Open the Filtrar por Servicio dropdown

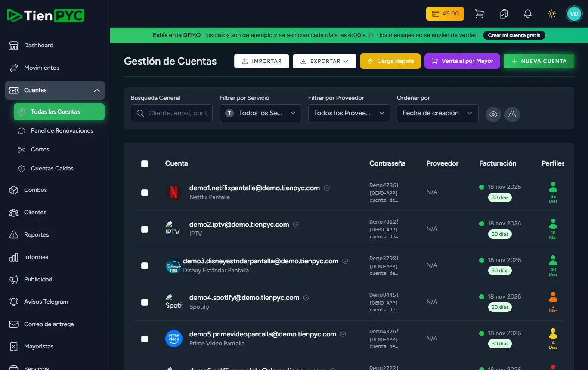click(260, 113)
